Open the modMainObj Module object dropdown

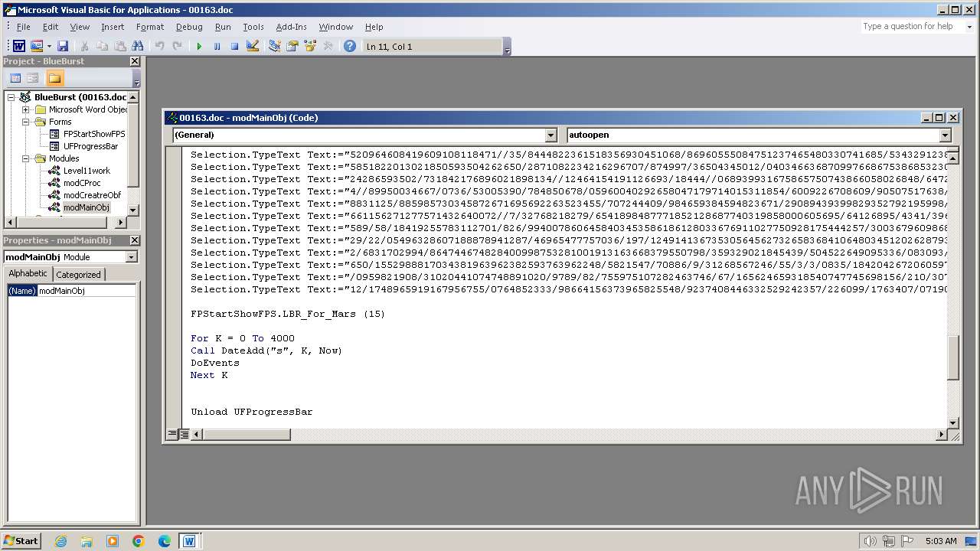[131, 257]
